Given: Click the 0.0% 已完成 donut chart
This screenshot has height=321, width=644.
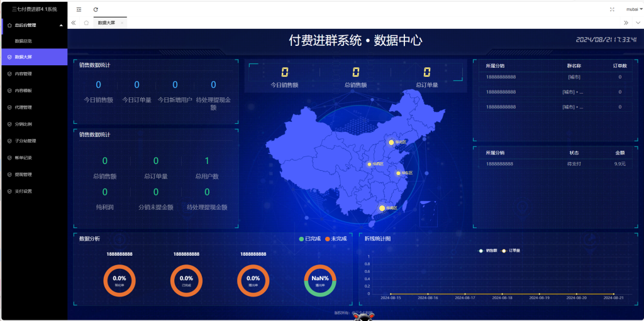Looking at the screenshot, I should tap(186, 281).
